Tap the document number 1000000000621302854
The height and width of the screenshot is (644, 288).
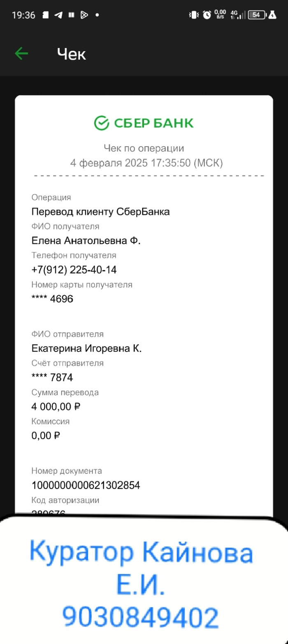tap(86, 485)
